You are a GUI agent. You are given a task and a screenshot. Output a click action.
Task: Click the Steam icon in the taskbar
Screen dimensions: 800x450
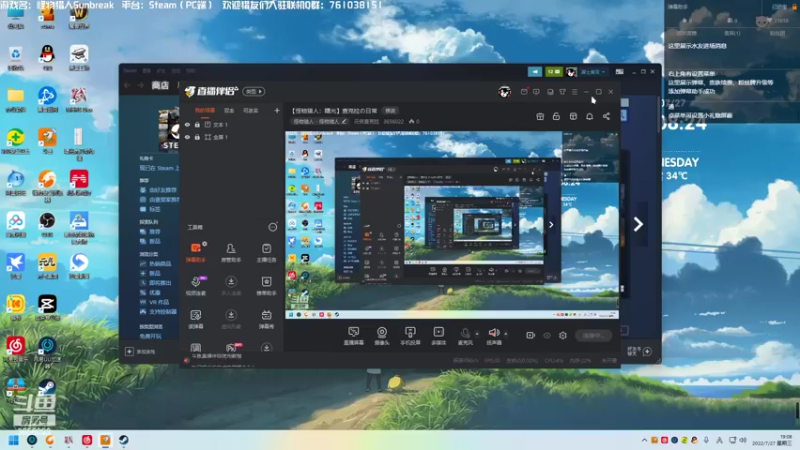(123, 440)
